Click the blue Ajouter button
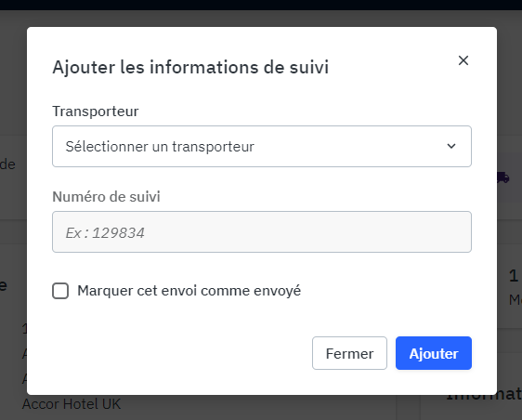The width and height of the screenshot is (522, 420). point(434,353)
